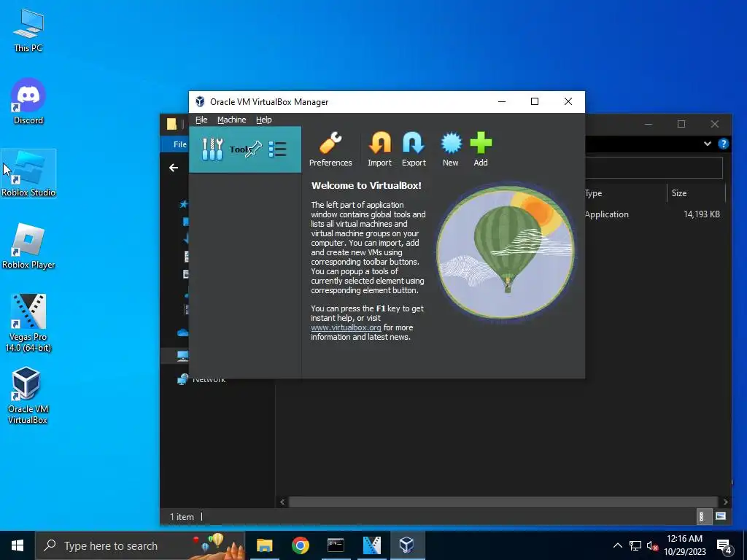Open the notification center icon
This screenshot has height=560, width=747.
(724, 546)
